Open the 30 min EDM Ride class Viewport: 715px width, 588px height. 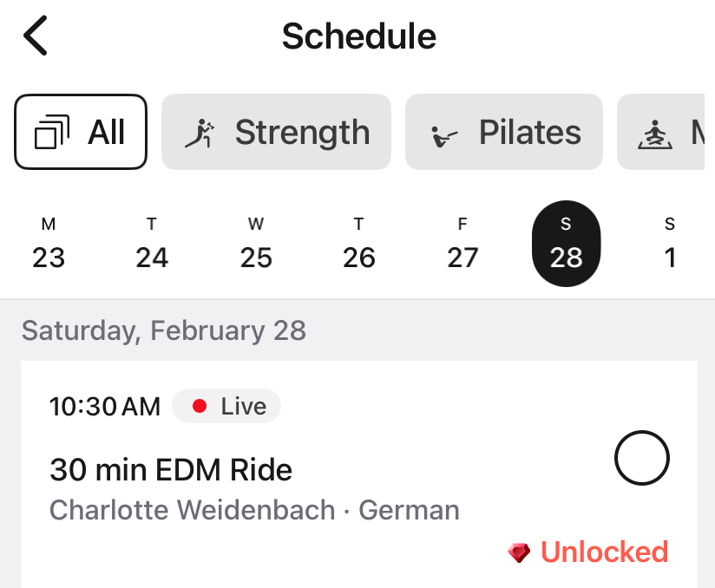click(x=170, y=469)
